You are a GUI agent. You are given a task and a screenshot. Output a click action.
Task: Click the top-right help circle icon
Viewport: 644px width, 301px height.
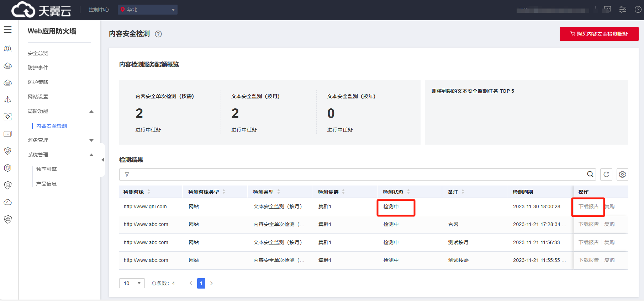pos(638,10)
